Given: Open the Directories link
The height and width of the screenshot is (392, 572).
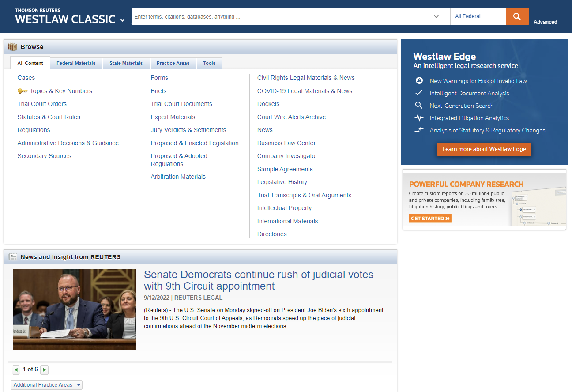Looking at the screenshot, I should 272,234.
